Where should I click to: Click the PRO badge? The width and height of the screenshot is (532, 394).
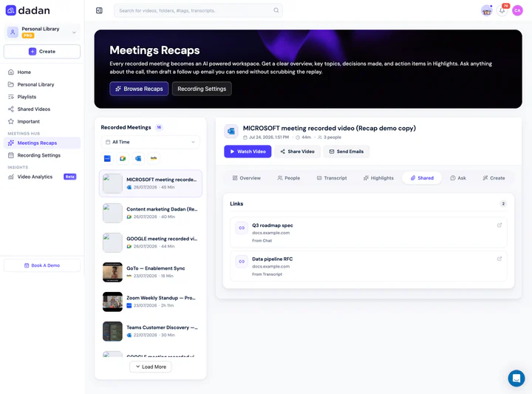(28, 35)
